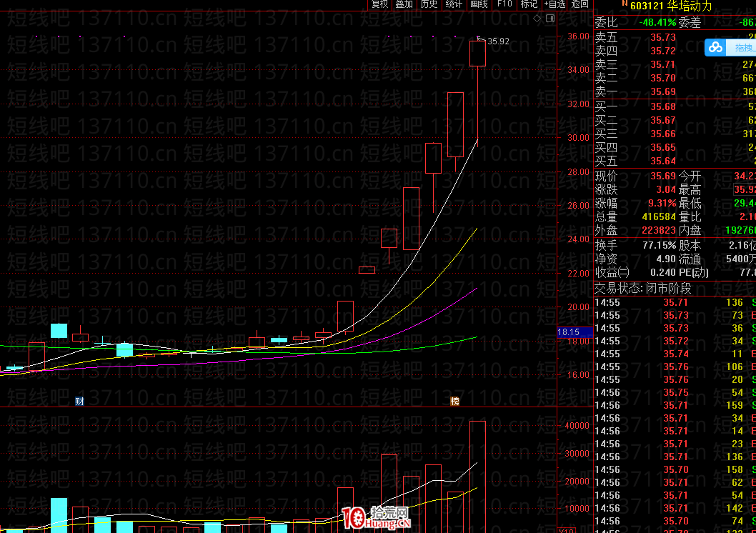Select 卖五 ask price 35.73
Image resolution: width=756 pixels, height=533 pixels.
(663, 37)
